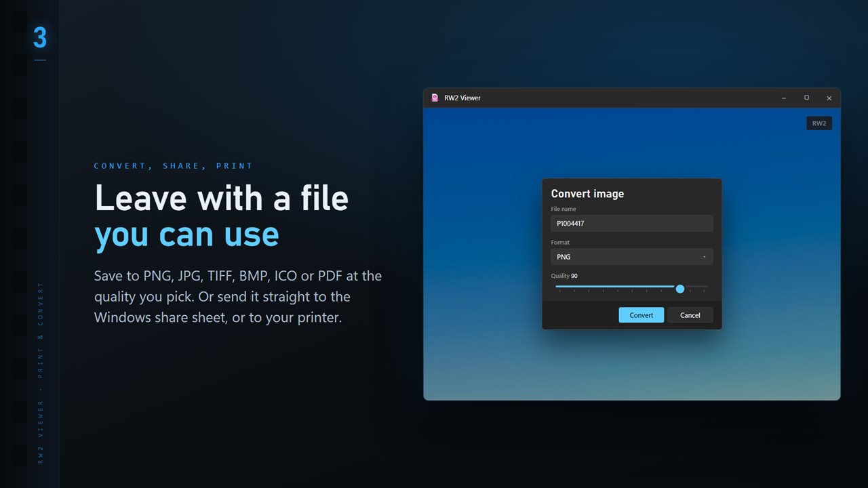Click the RW2 format badge on the image
Screen dimensions: 868x488
point(819,123)
